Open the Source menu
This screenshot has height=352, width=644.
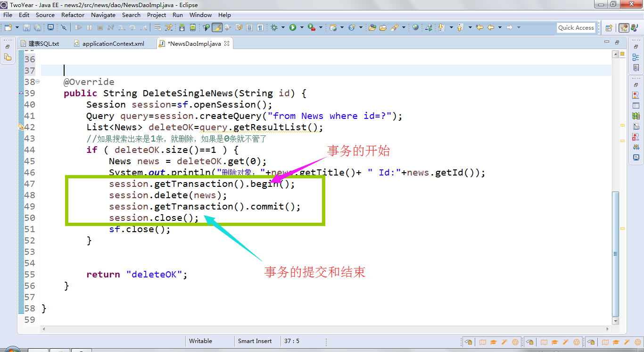tap(45, 15)
